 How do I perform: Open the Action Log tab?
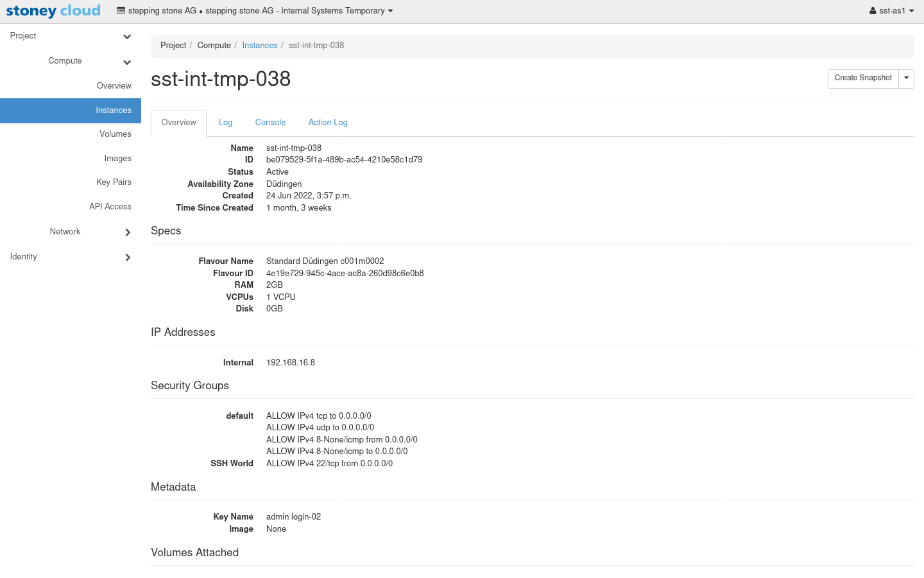pyautogui.click(x=328, y=123)
